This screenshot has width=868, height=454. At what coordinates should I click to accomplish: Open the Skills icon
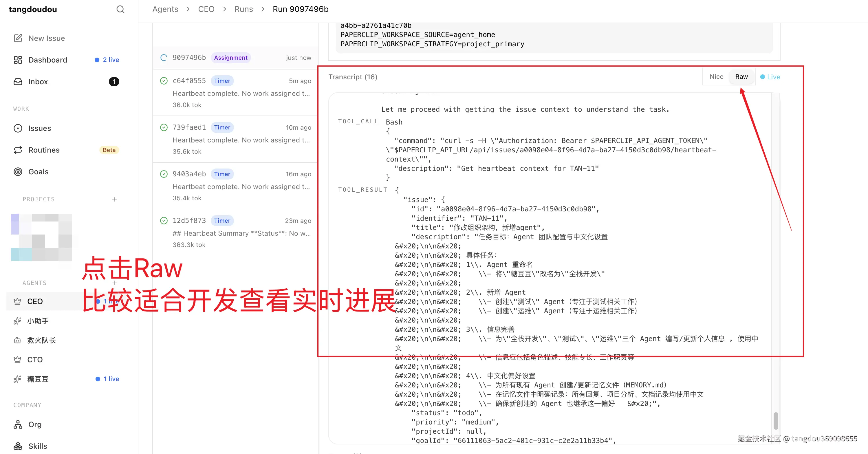18,446
